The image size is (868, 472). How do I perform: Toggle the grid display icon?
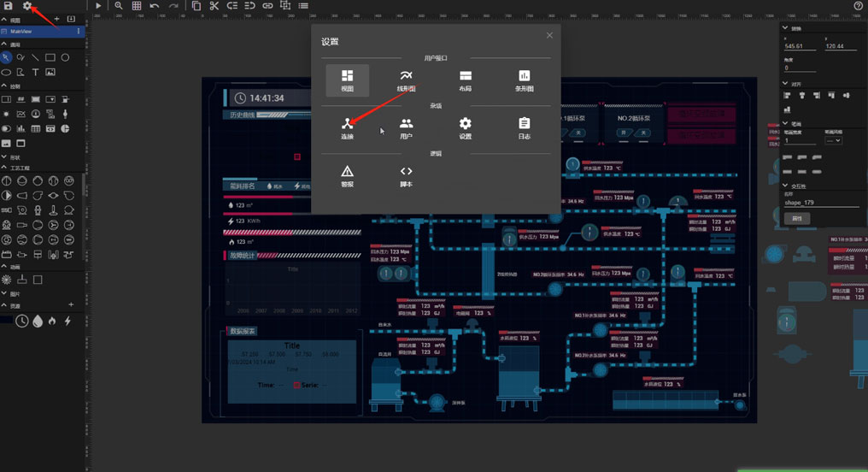click(x=137, y=6)
